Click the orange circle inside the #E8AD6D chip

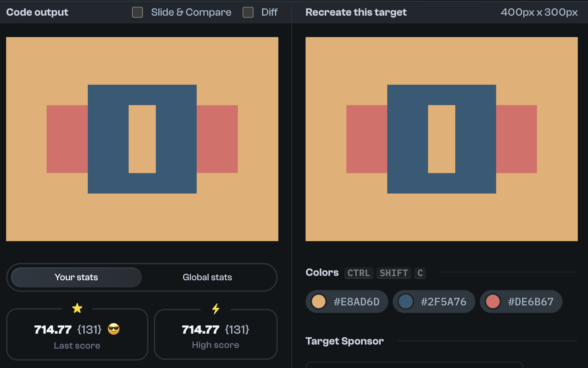(319, 301)
